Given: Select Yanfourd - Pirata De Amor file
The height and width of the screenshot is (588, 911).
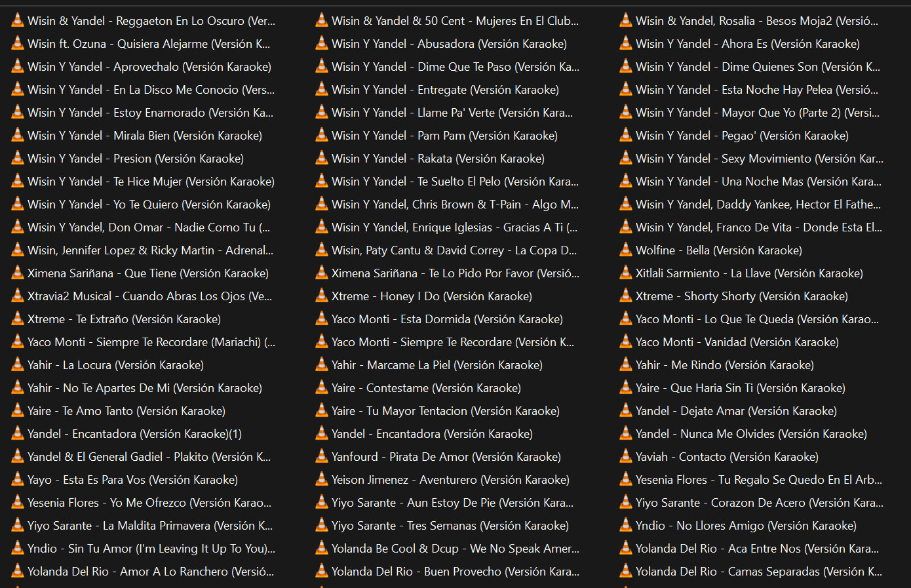Looking at the screenshot, I should coord(446,457).
